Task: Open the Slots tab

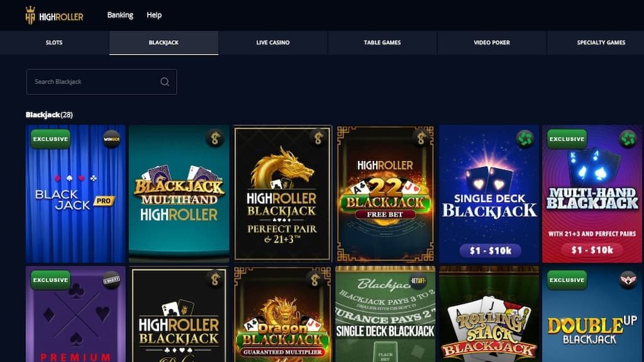Action: [54, 43]
